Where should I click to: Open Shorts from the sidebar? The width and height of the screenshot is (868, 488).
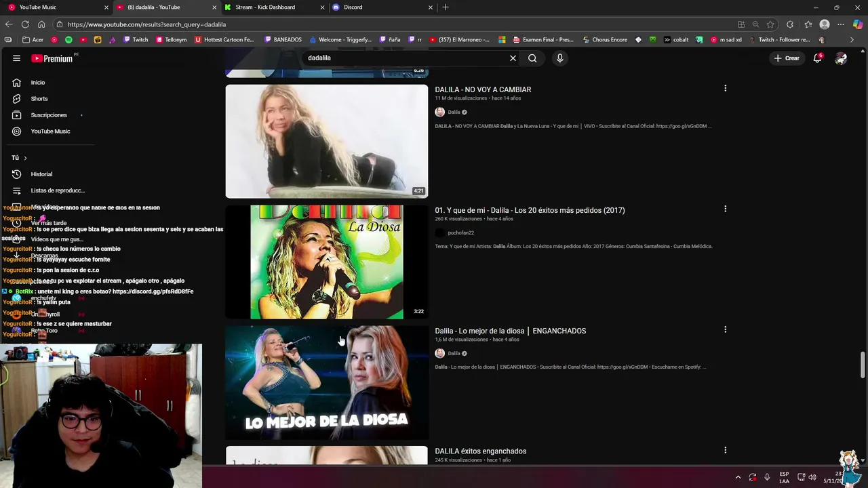click(x=39, y=99)
